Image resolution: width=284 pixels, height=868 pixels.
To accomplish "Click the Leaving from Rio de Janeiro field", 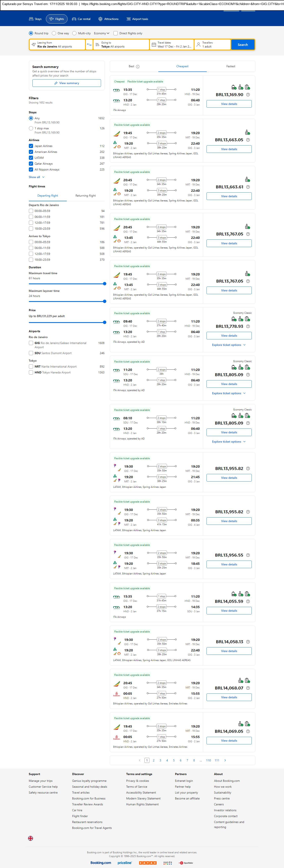I will (57, 45).
